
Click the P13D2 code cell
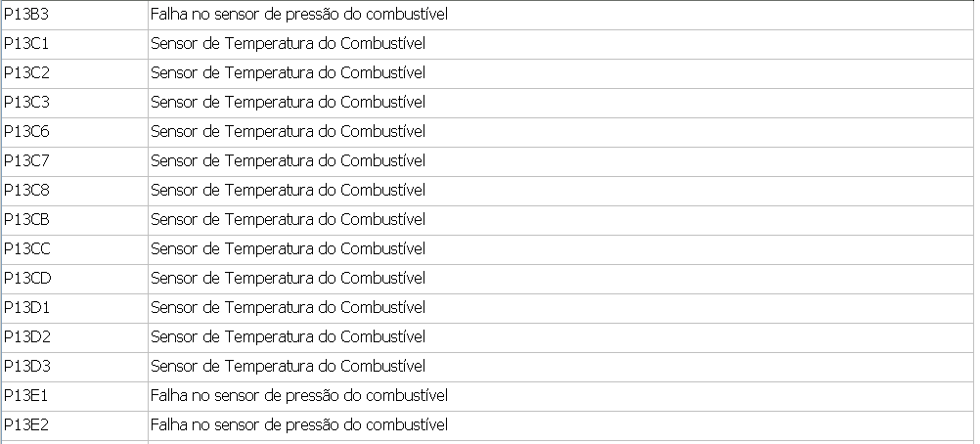(x=26, y=337)
